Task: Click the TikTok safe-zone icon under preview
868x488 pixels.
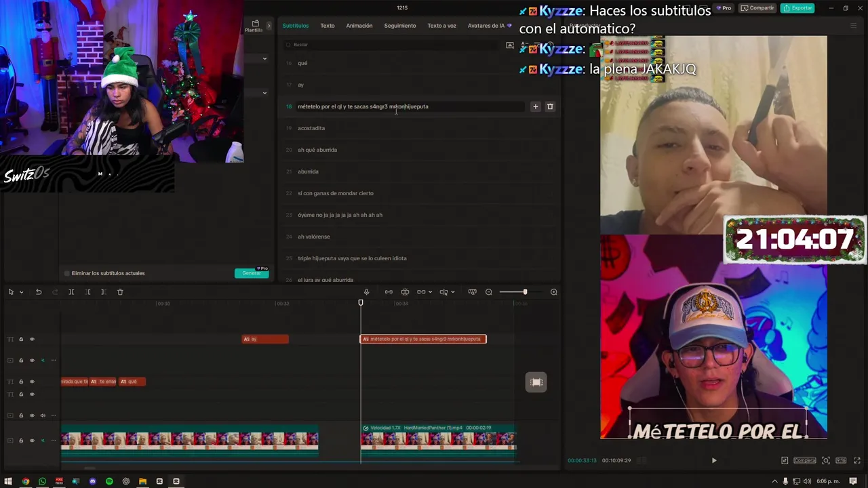Action: [785, 460]
